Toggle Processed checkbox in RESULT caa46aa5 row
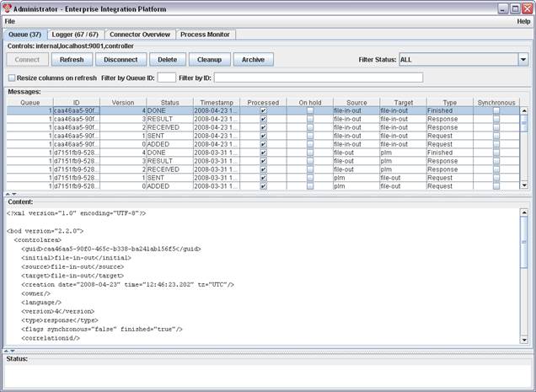This screenshot has width=536, height=392. point(263,119)
